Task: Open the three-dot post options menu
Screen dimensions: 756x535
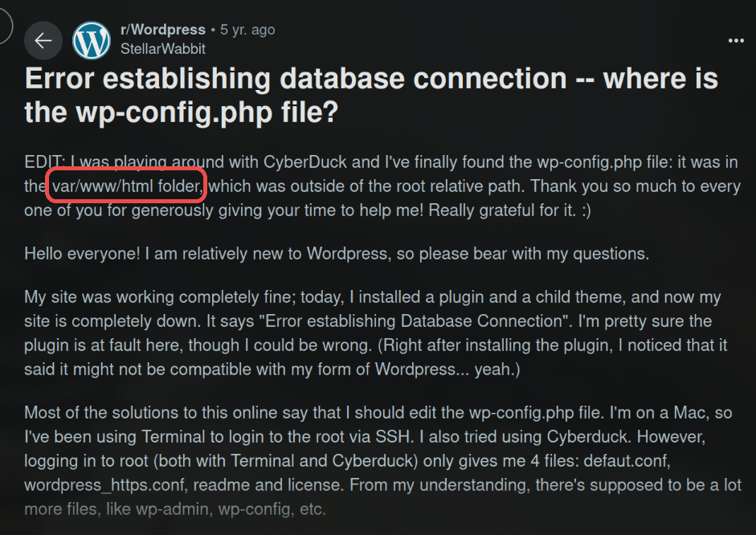Action: coord(735,40)
